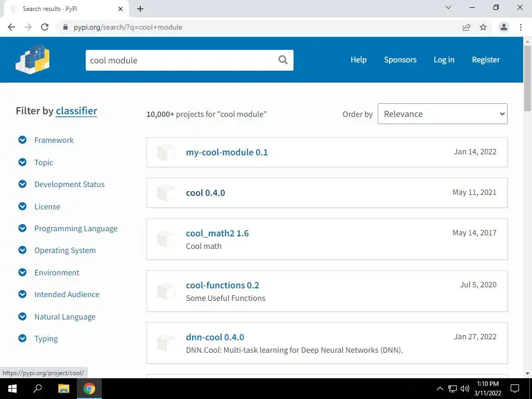Open the cool 0.4.0 project
Viewport: 532px width, 399px height.
coord(205,193)
